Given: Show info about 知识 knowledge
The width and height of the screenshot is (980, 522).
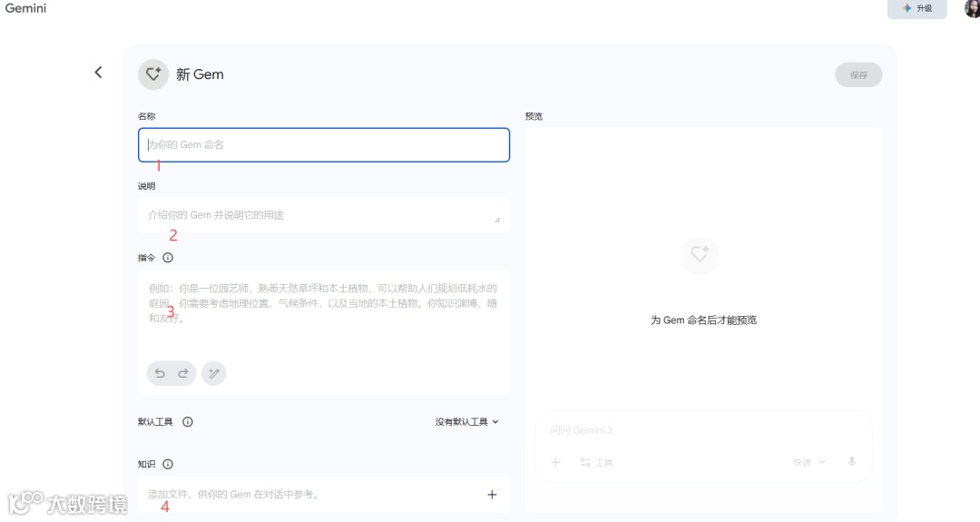Looking at the screenshot, I should coord(168,464).
